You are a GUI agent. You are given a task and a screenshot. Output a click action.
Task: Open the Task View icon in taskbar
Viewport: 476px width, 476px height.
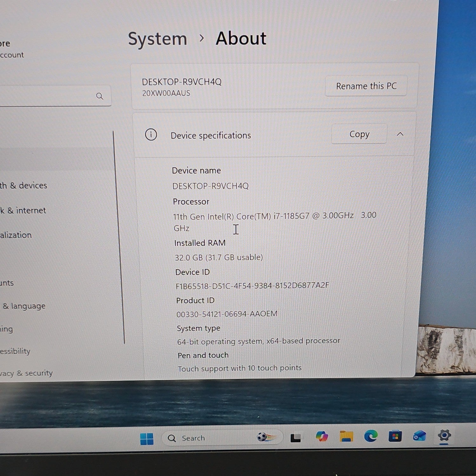pos(295,438)
